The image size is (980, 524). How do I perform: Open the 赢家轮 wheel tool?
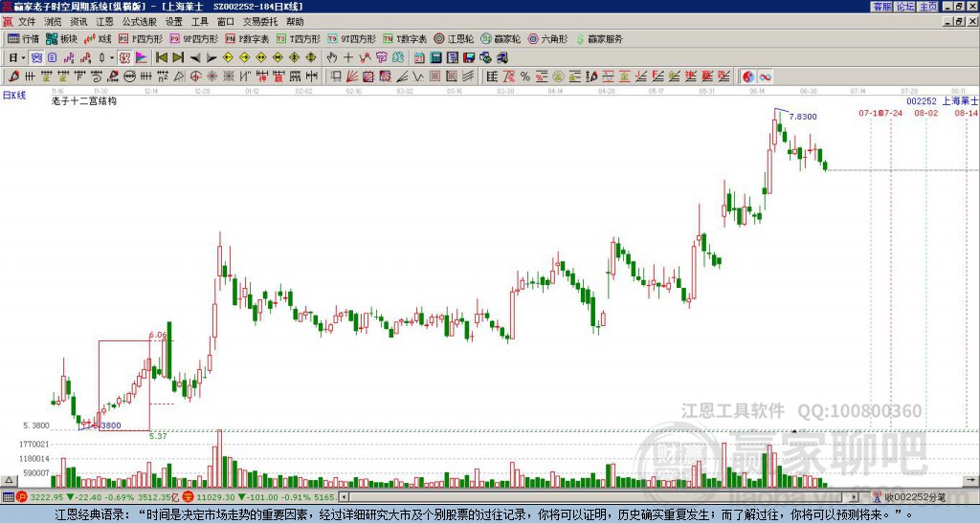coord(501,38)
